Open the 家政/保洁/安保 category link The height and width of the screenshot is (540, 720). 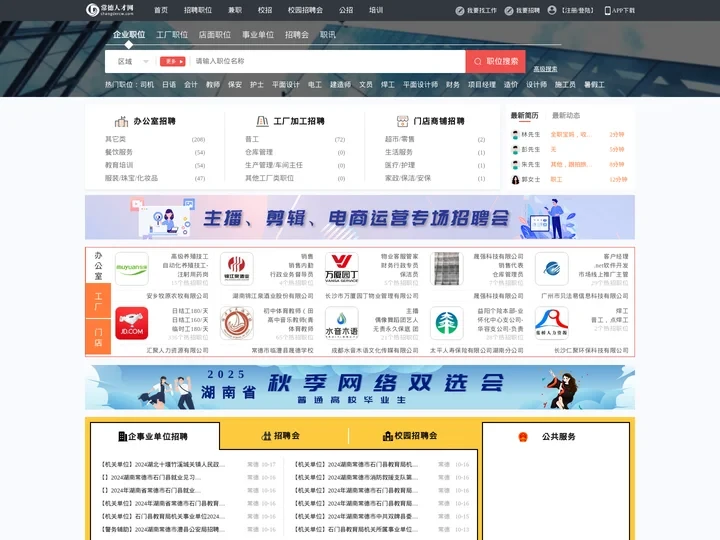pos(408,178)
